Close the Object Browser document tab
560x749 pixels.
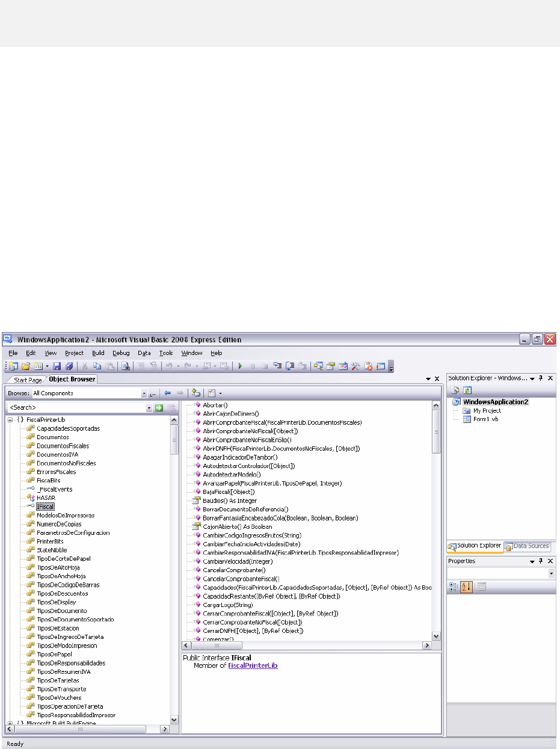pos(437,379)
